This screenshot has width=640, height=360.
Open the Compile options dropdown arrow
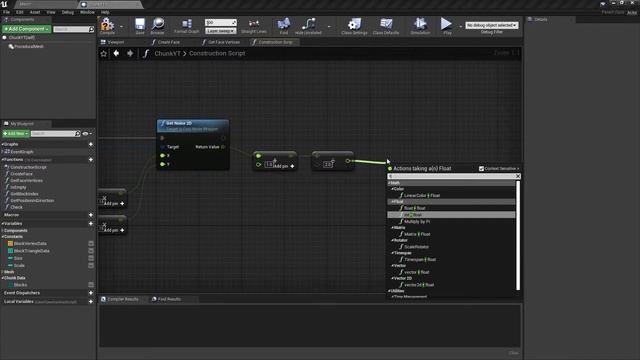[x=121, y=27]
